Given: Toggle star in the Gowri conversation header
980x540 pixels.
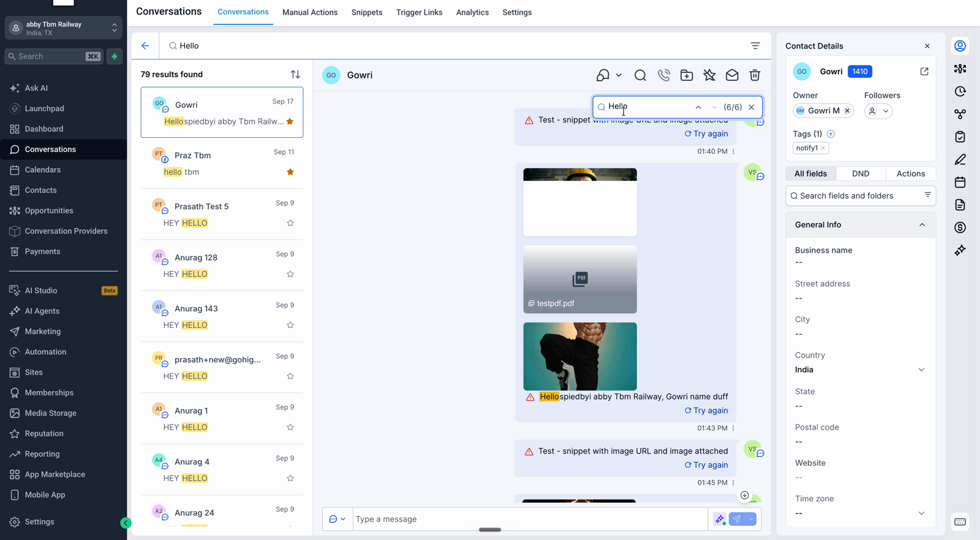Looking at the screenshot, I should tap(709, 75).
